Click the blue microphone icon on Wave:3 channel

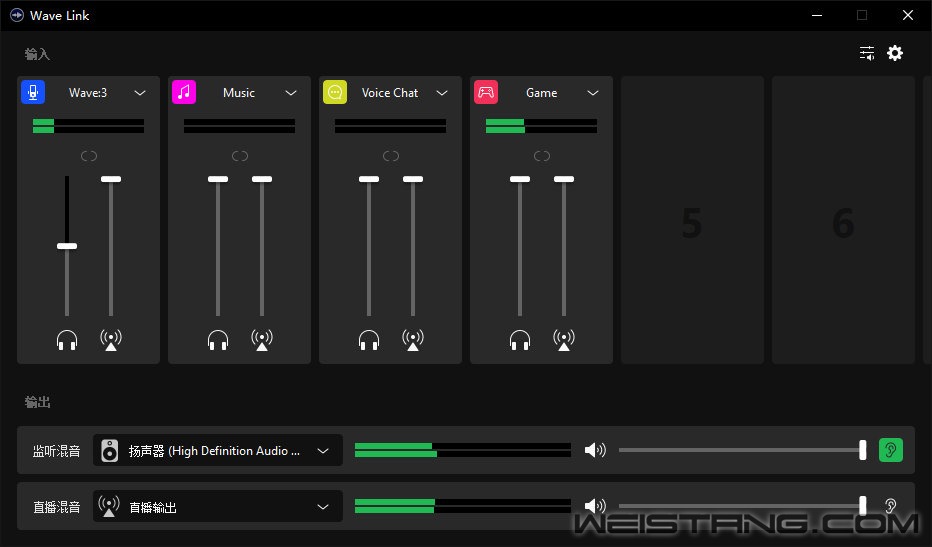click(33, 92)
